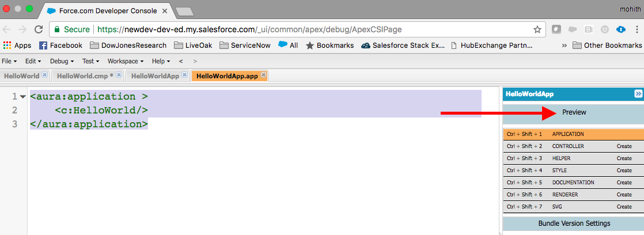644x235 pixels.
Task: Open Chrome three-dot menu
Action: tap(637, 29)
